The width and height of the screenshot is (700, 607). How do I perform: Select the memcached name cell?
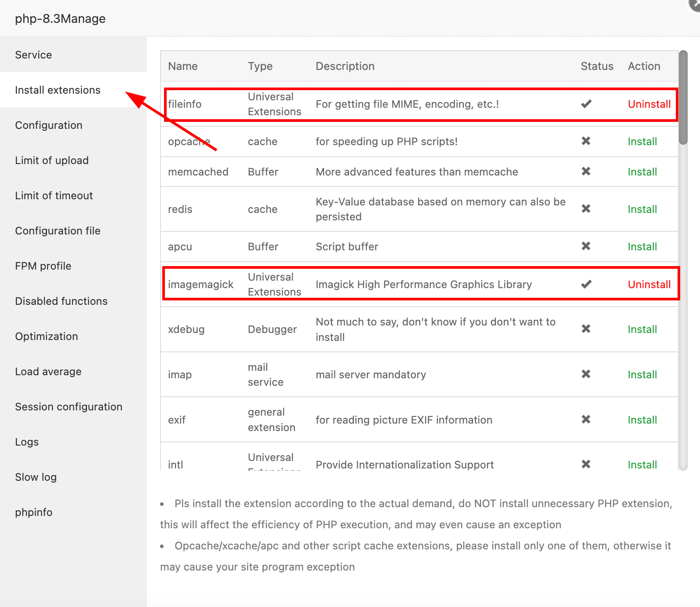(x=198, y=172)
